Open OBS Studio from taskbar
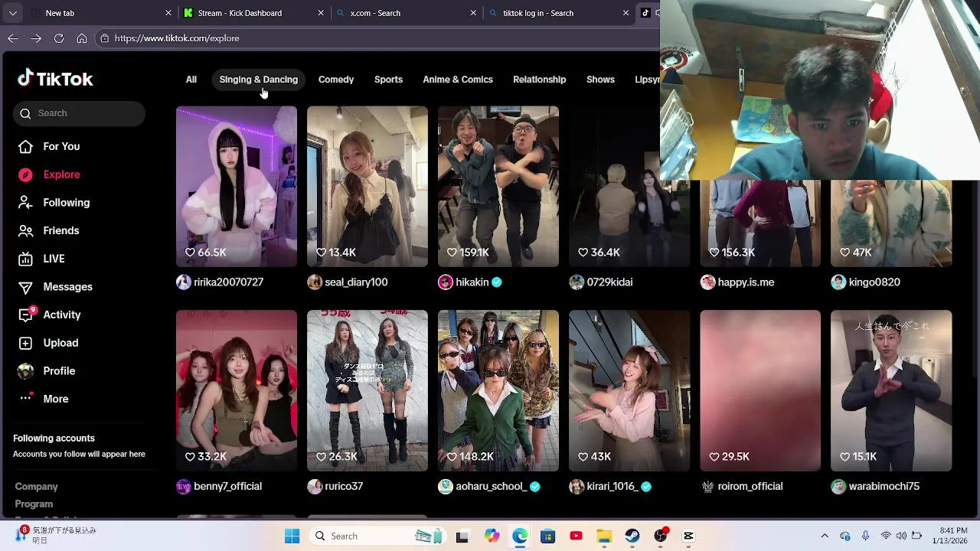The width and height of the screenshot is (980, 551). [661, 536]
